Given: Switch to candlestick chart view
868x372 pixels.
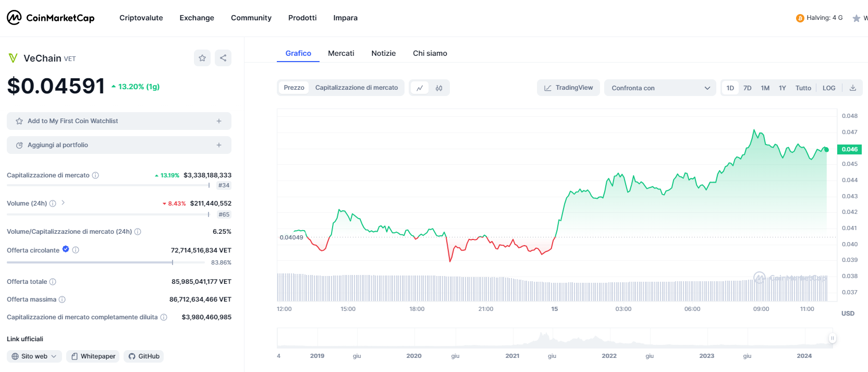Looking at the screenshot, I should tap(439, 88).
